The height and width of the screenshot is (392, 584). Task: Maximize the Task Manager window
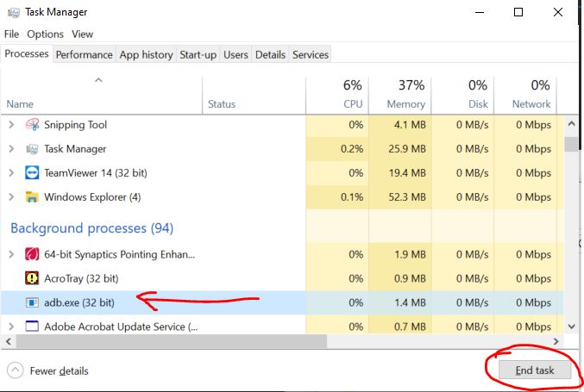click(x=518, y=12)
